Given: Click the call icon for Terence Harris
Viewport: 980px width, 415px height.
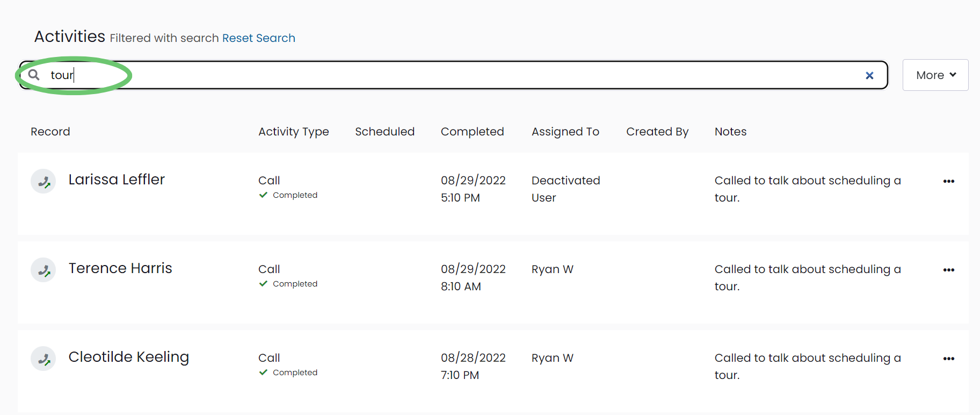Looking at the screenshot, I should [43, 270].
